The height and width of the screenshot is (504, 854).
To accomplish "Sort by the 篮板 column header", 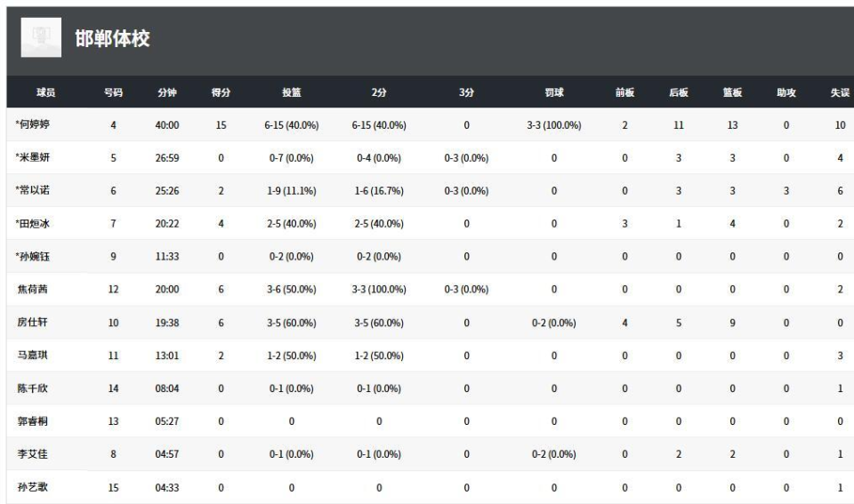I will tap(732, 92).
